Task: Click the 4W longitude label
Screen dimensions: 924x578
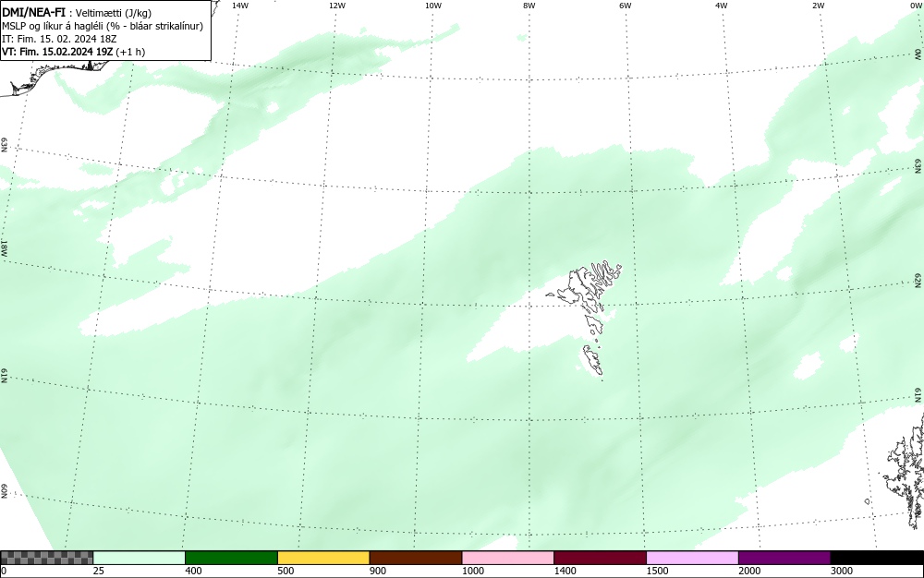Action: click(x=722, y=6)
